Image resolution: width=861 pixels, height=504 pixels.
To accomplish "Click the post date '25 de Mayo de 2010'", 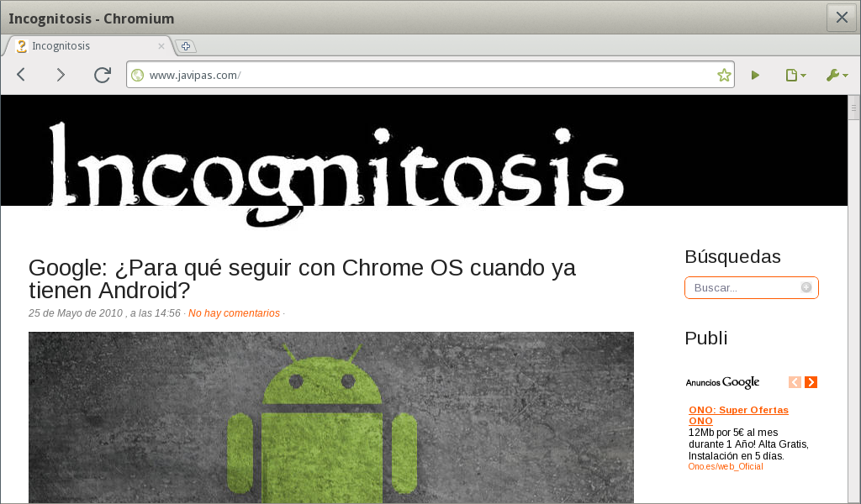I will point(76,313).
